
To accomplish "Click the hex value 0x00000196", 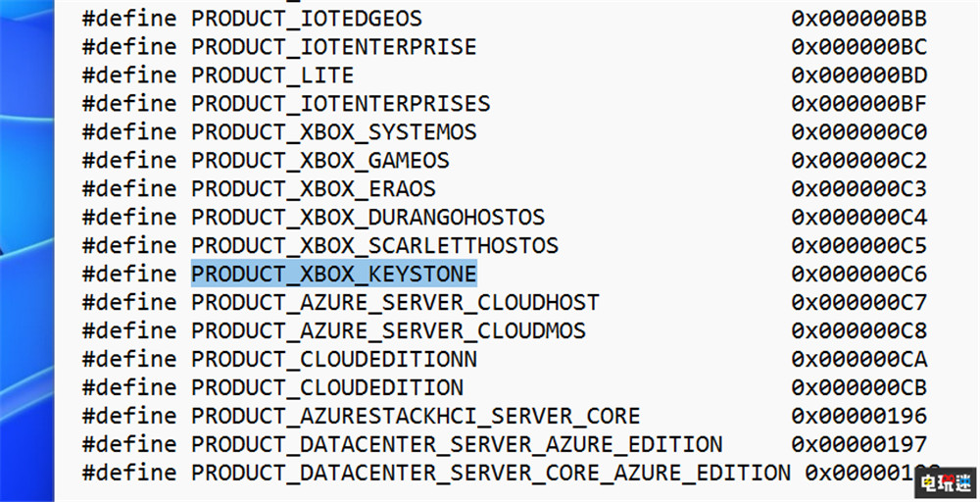I will coord(859,416).
